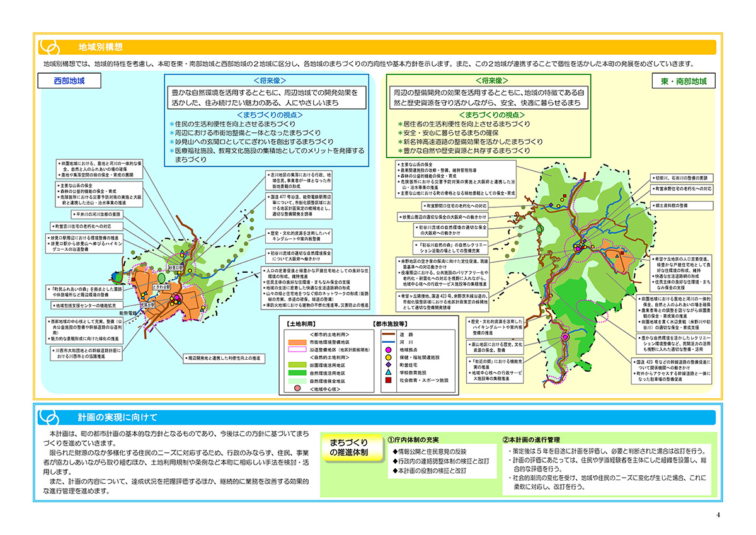Click the 新名神高速道路の整備効果 viewpoint line
The width and height of the screenshot is (756, 535).
pos(471,142)
